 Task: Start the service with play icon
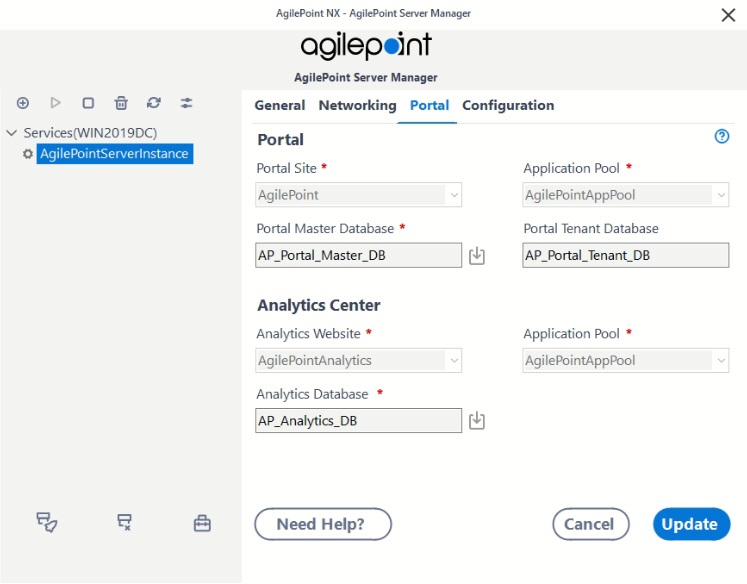click(x=55, y=103)
